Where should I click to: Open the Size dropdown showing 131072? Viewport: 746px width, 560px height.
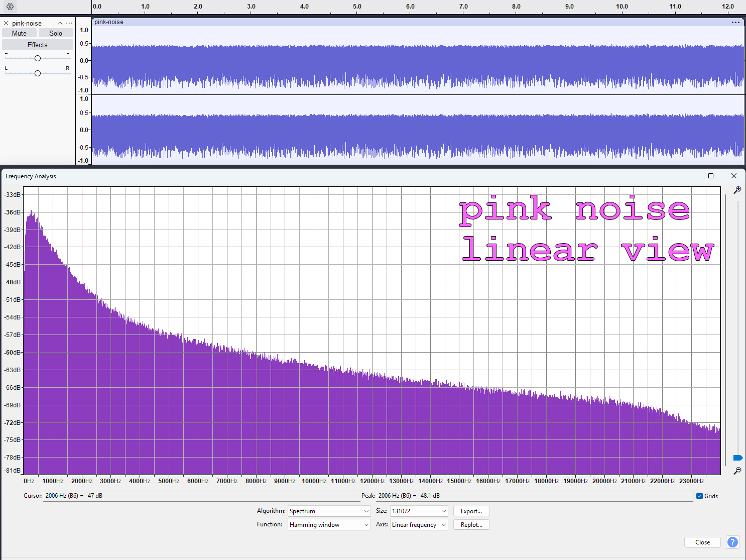point(419,511)
